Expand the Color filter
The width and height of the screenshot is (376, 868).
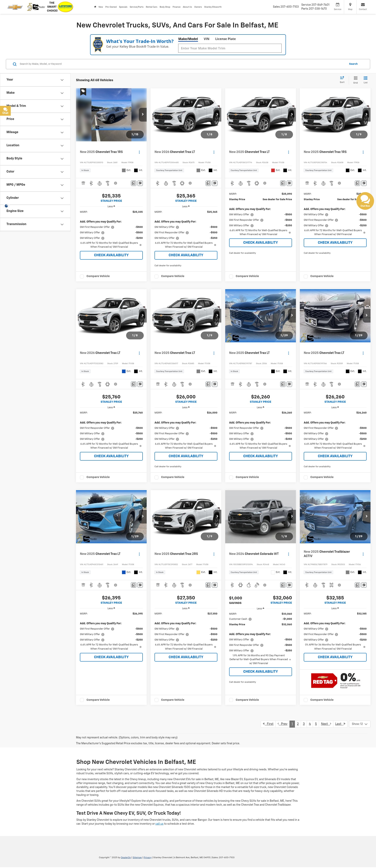click(x=35, y=172)
